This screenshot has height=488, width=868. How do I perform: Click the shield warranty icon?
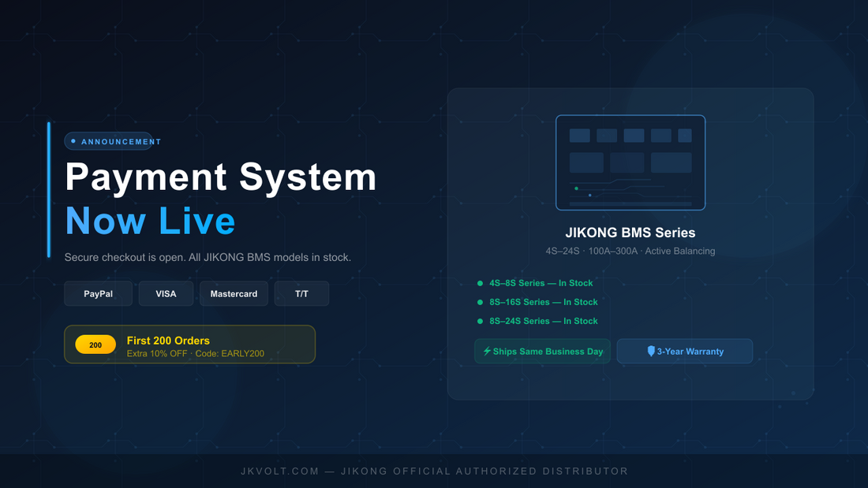pos(651,351)
